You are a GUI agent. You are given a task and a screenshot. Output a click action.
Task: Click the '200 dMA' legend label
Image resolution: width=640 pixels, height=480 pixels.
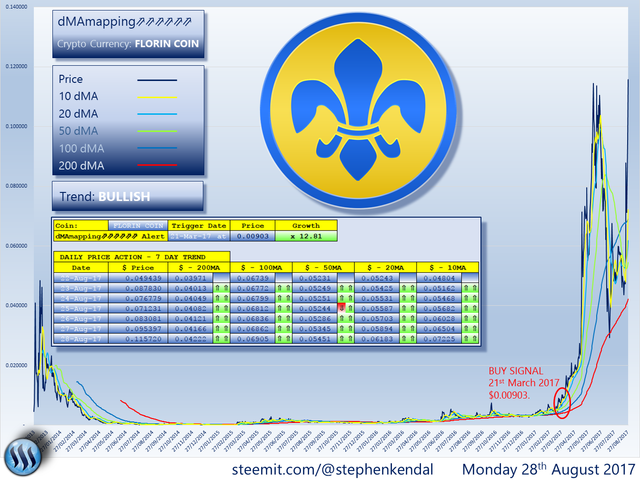[x=81, y=165]
